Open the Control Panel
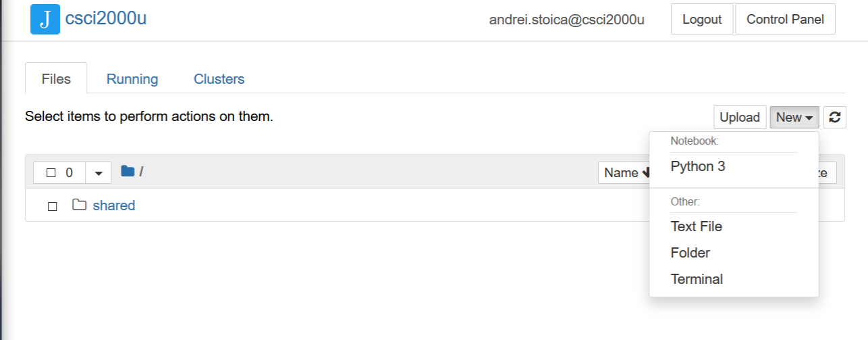Screen dimensions: 868x340 784,20
